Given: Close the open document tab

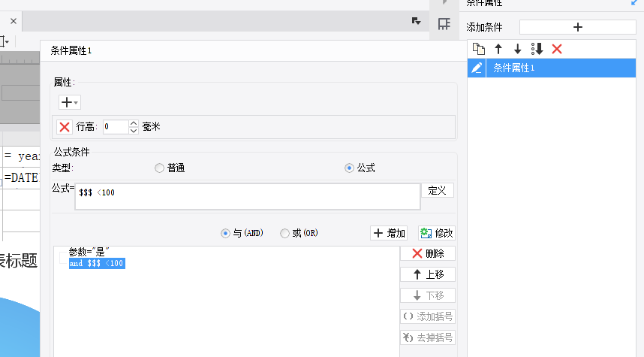Looking at the screenshot, I should [14, 21].
